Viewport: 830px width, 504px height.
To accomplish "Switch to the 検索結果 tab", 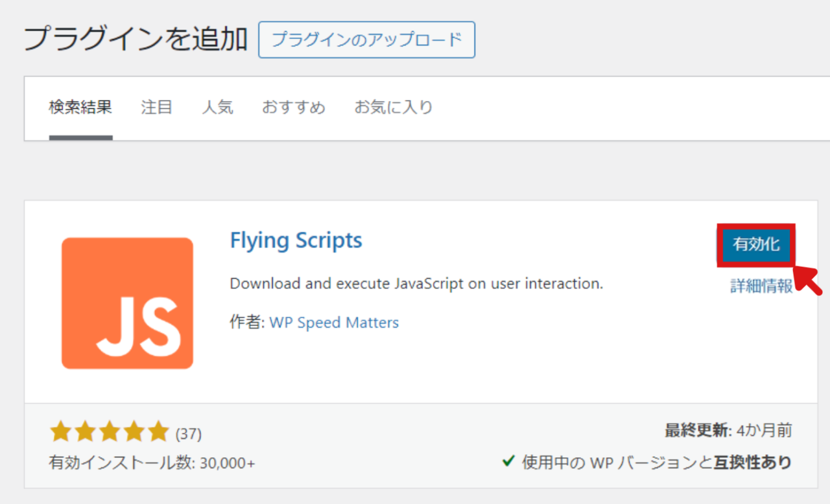I will (80, 107).
